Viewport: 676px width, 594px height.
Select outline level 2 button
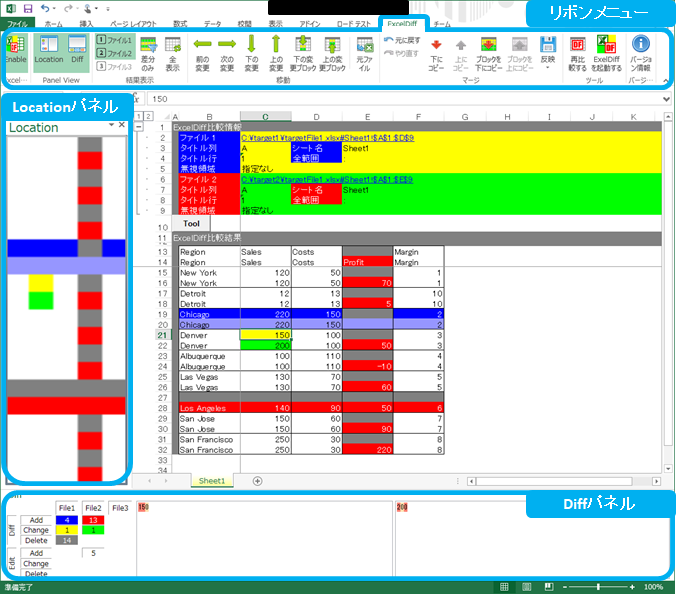(x=148, y=116)
